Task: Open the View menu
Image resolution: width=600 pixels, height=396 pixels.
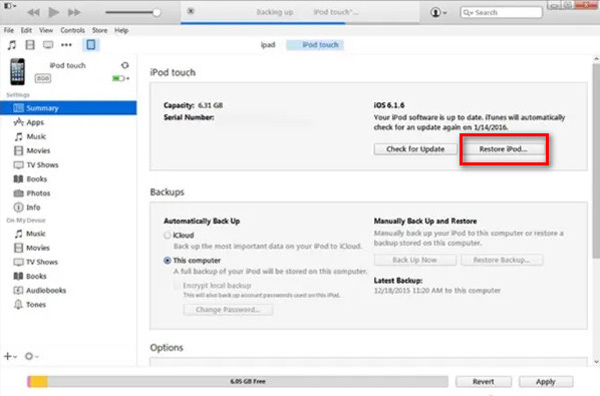Action: click(46, 30)
